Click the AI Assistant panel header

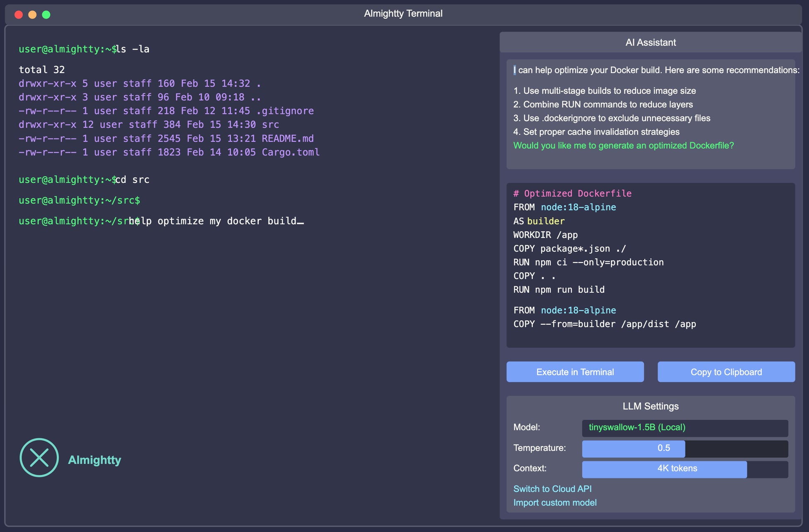pyautogui.click(x=650, y=42)
